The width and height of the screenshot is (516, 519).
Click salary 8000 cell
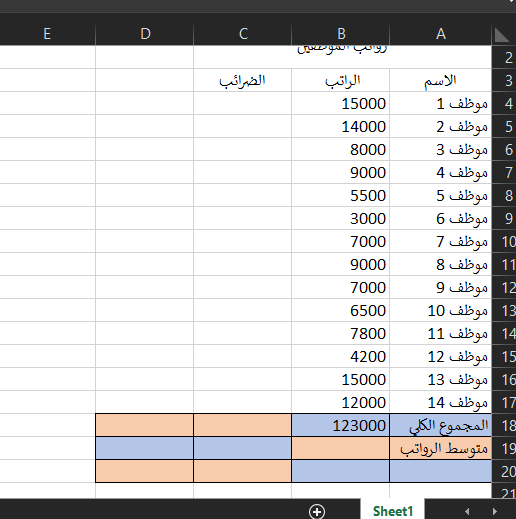(x=341, y=150)
